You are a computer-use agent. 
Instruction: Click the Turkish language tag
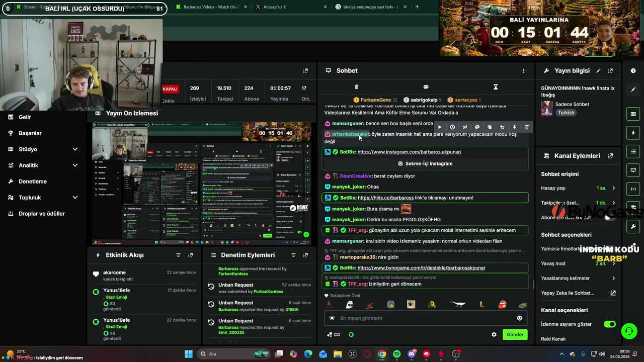pyautogui.click(x=566, y=113)
